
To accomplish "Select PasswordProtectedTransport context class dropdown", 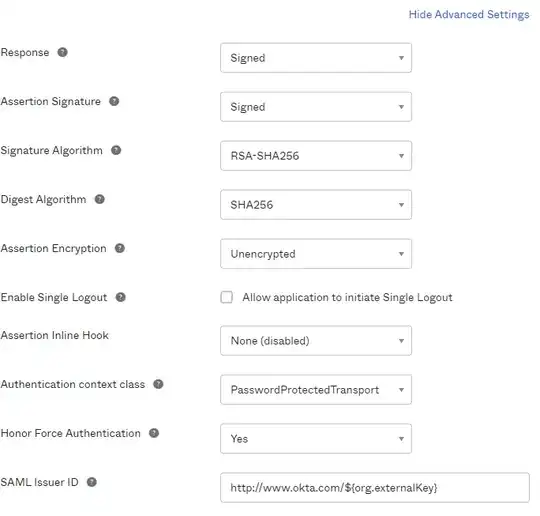I will 316,390.
